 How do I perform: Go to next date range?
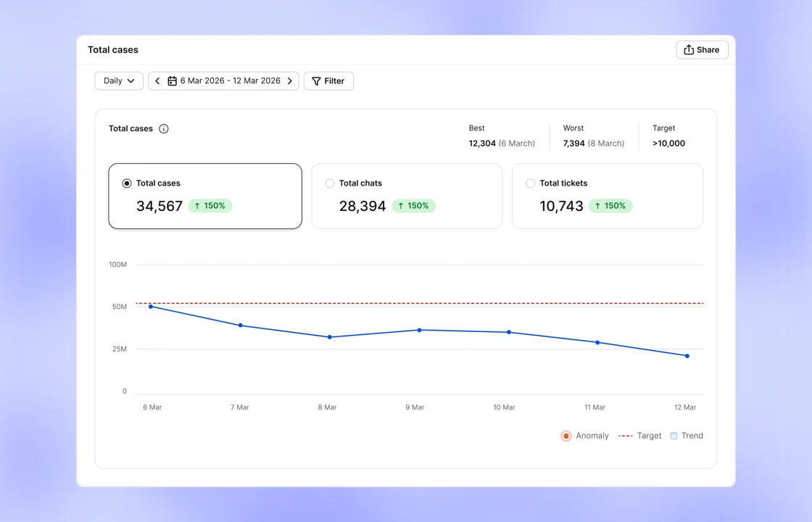290,80
